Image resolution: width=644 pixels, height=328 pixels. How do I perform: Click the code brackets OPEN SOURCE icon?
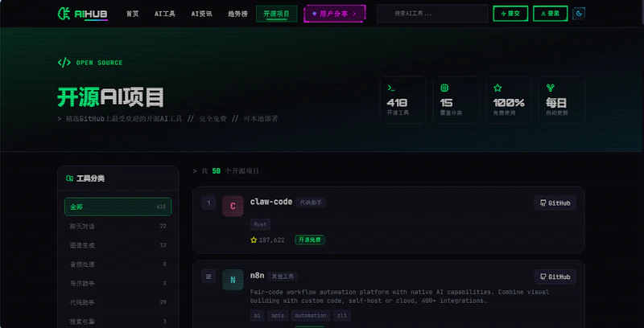[x=64, y=63]
